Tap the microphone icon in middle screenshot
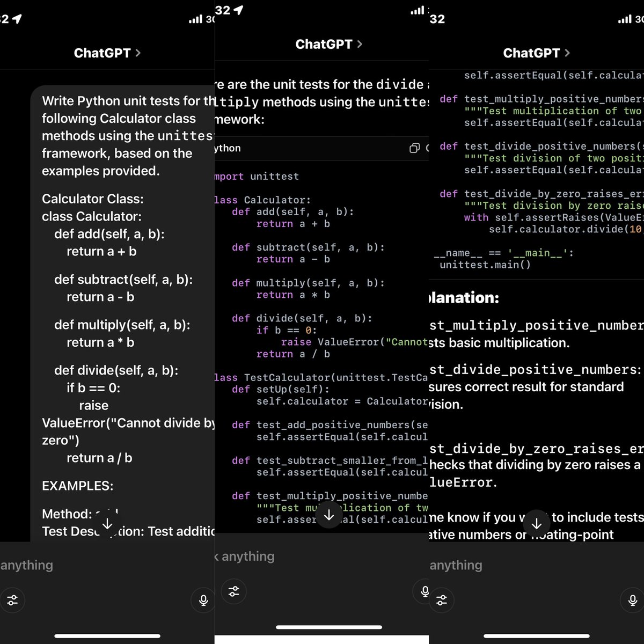Screen dimensions: 644x644 tap(424, 591)
